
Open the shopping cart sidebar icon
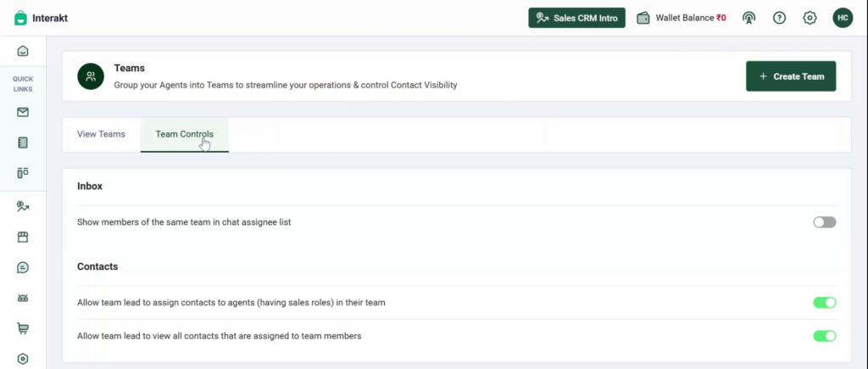coord(23,328)
